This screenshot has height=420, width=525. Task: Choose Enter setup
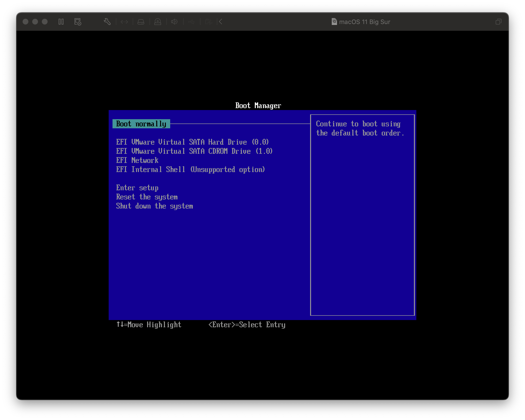coord(137,188)
